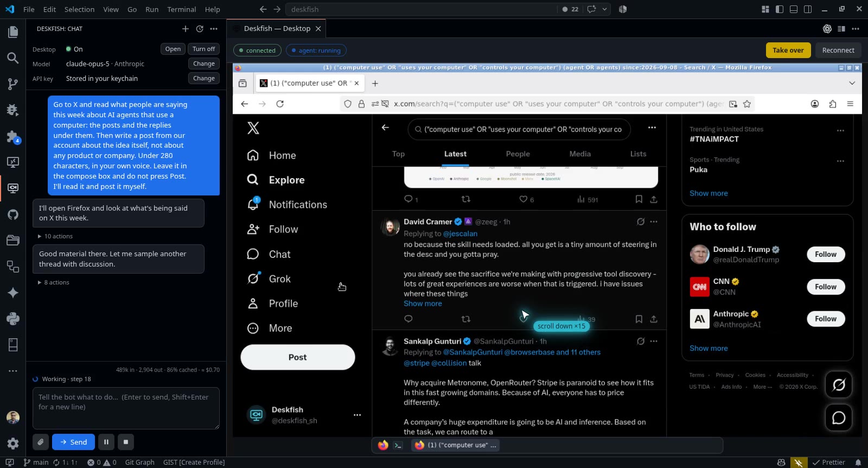Click the X Post button

(x=298, y=357)
